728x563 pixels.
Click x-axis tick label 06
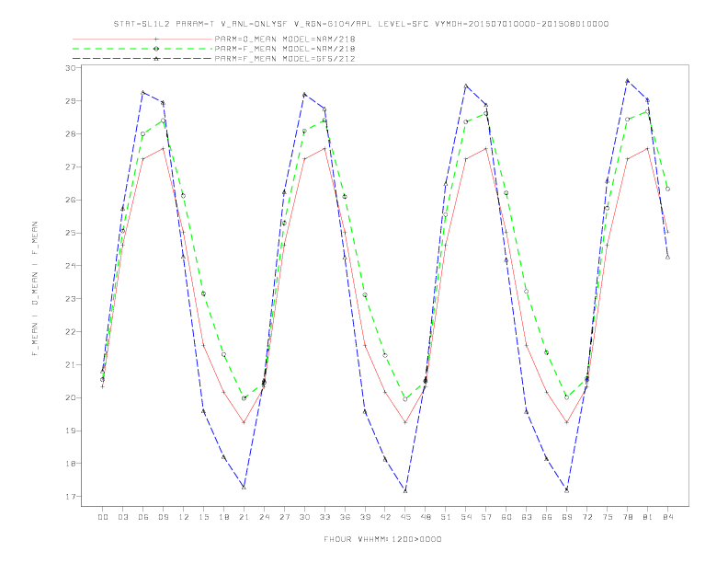coord(143,517)
